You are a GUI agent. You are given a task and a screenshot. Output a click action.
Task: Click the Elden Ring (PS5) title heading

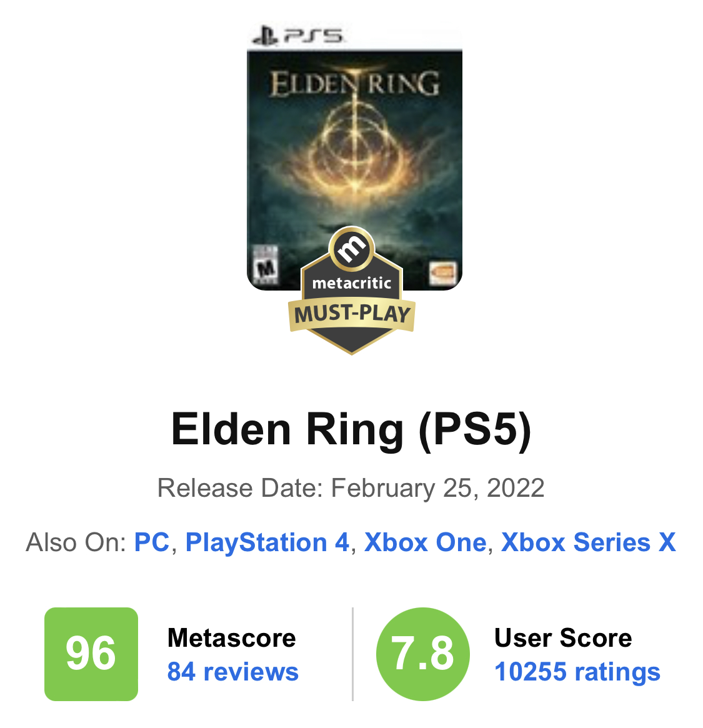351,430
